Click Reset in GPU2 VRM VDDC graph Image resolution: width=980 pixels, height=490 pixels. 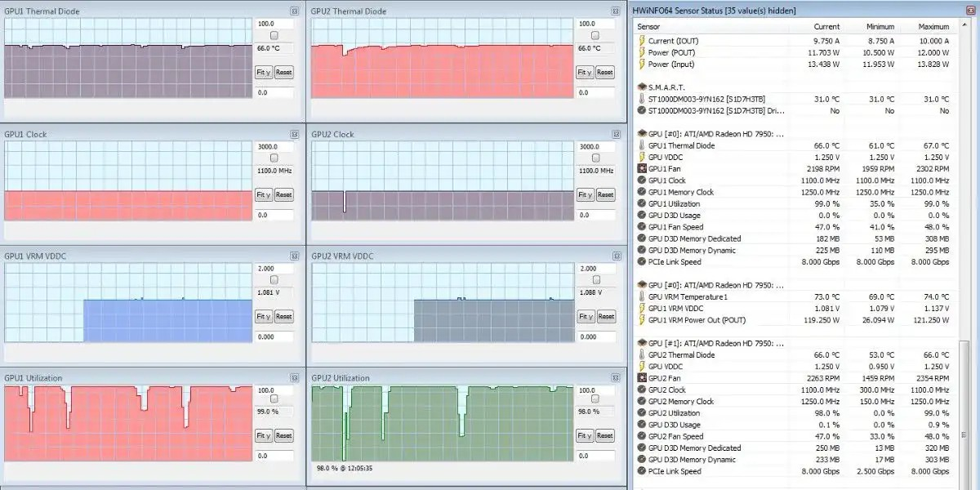pyautogui.click(x=605, y=316)
